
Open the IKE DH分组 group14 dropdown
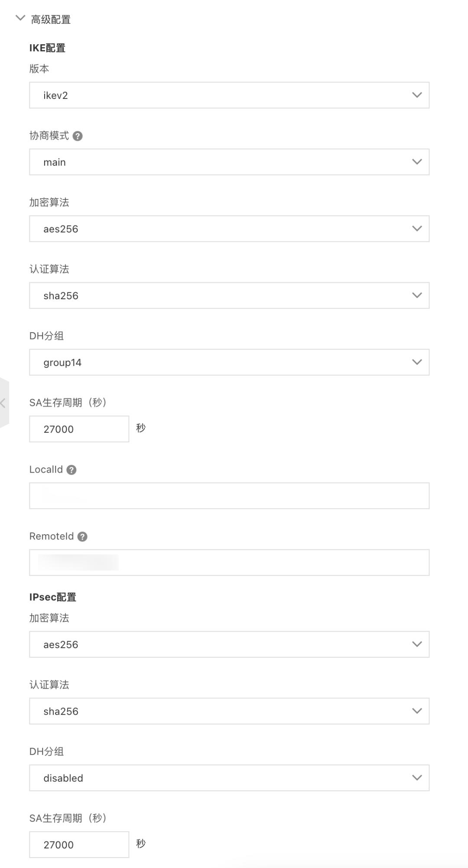click(229, 362)
